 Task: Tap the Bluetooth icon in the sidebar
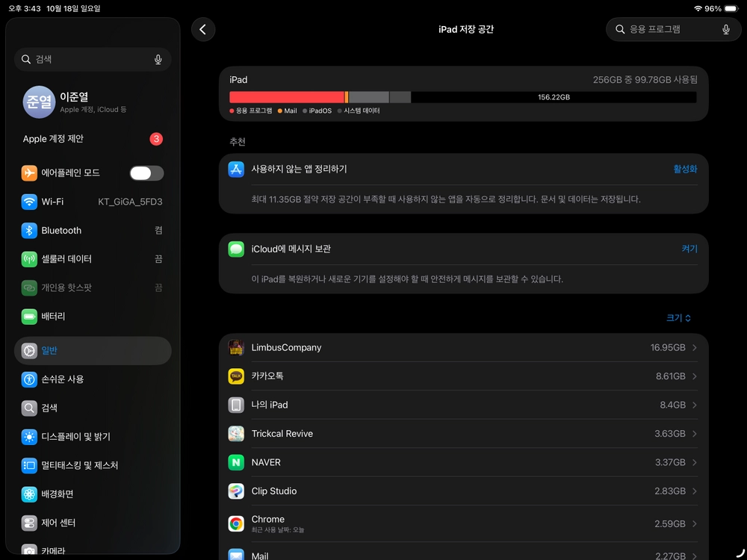[29, 231]
